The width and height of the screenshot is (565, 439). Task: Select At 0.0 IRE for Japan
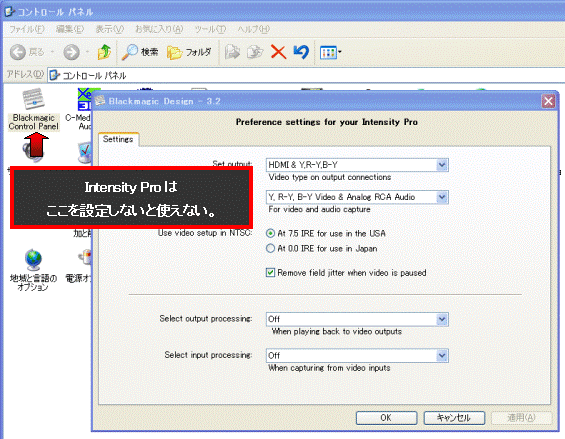pos(270,248)
